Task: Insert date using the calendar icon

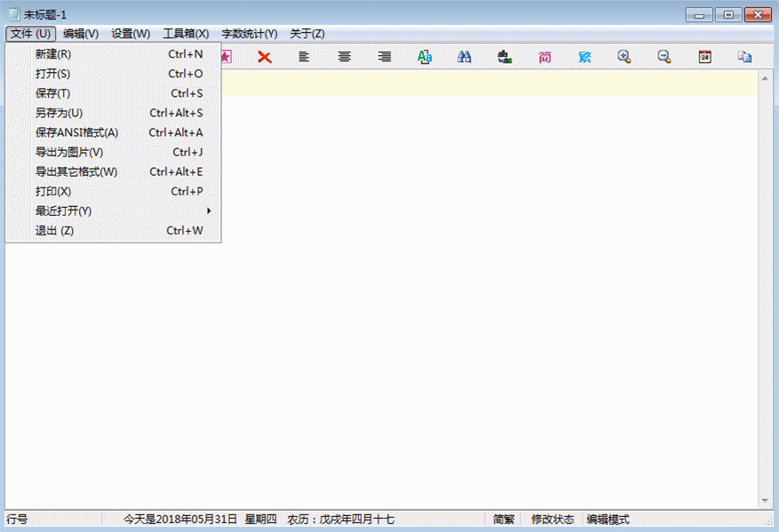Action: 704,57
